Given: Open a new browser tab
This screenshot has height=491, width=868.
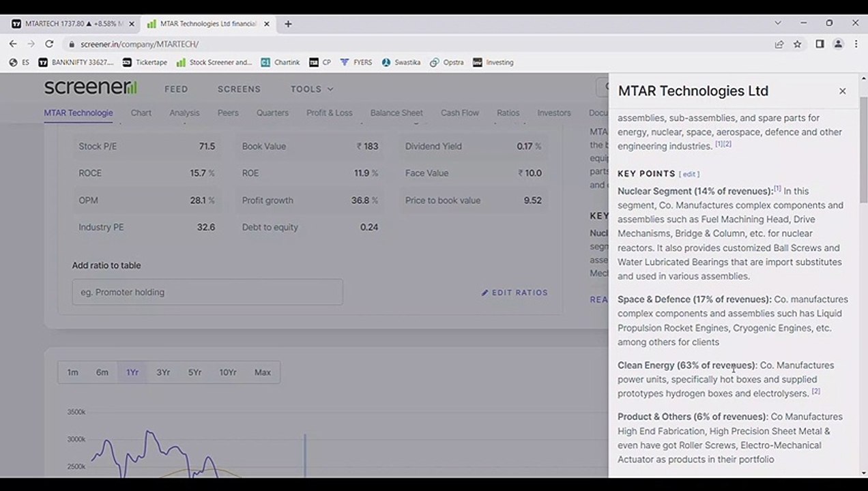Looking at the screenshot, I should pyautogui.click(x=288, y=24).
